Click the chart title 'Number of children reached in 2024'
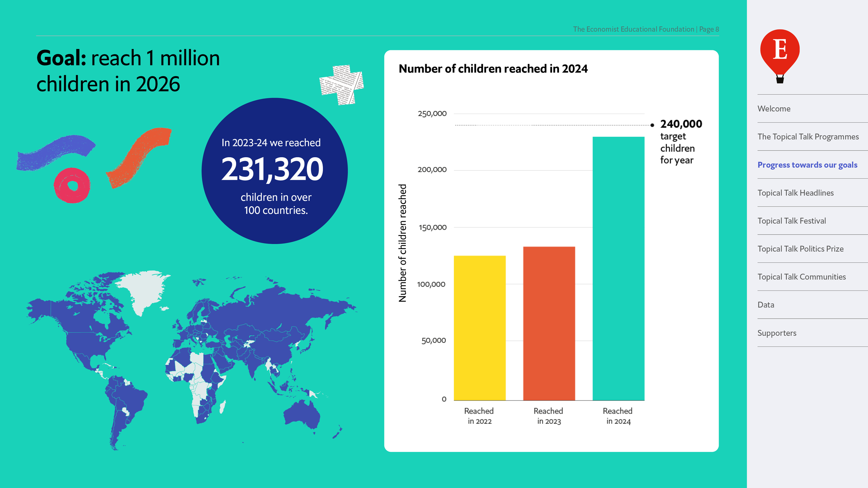 493,69
